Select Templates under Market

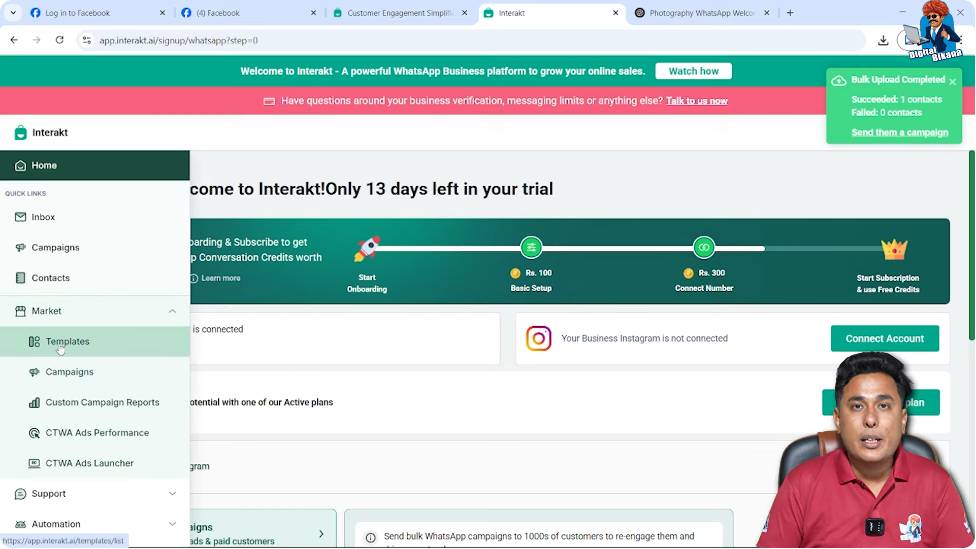click(x=95, y=341)
